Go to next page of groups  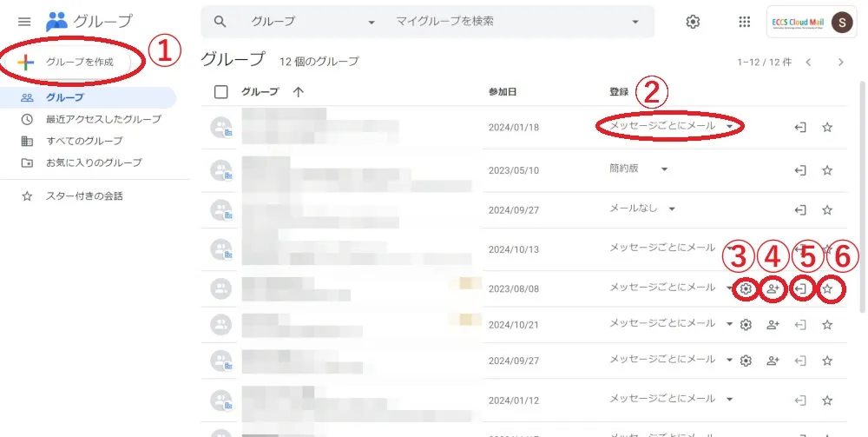[840, 62]
